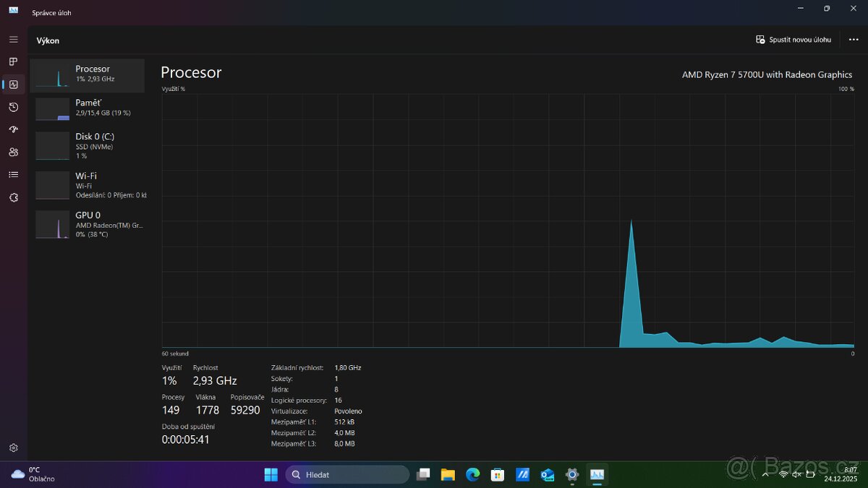This screenshot has height=488, width=868.
Task: Click the Spustit novou úlohu button
Action: pyautogui.click(x=793, y=40)
